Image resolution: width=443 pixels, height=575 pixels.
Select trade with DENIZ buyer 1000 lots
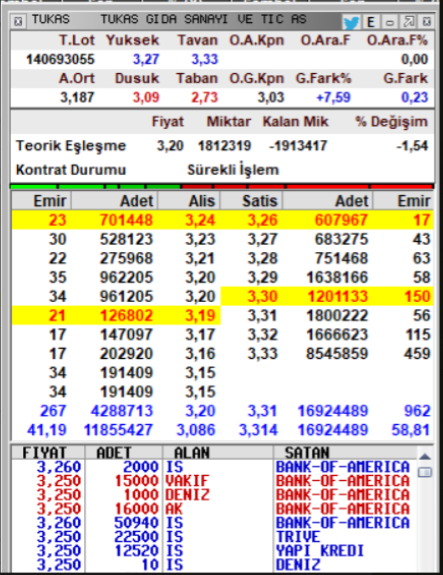click(x=214, y=495)
